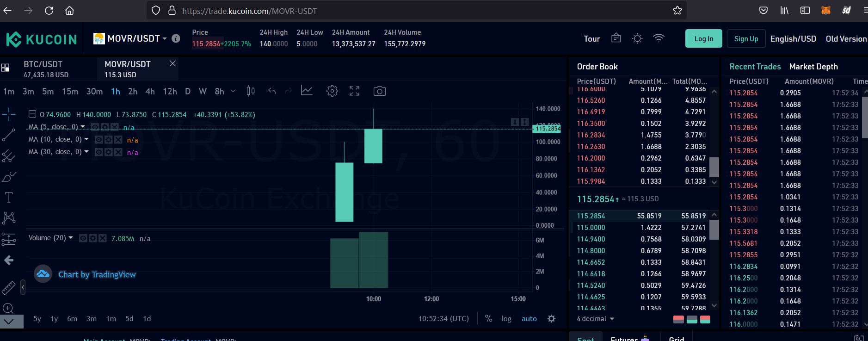Show sell orders only swatch in order book

pos(678,319)
